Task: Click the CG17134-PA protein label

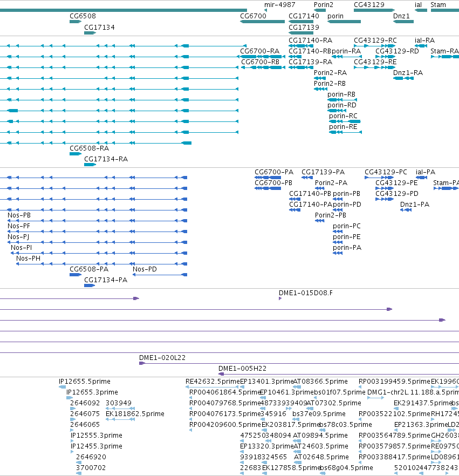Action: [x=106, y=280]
